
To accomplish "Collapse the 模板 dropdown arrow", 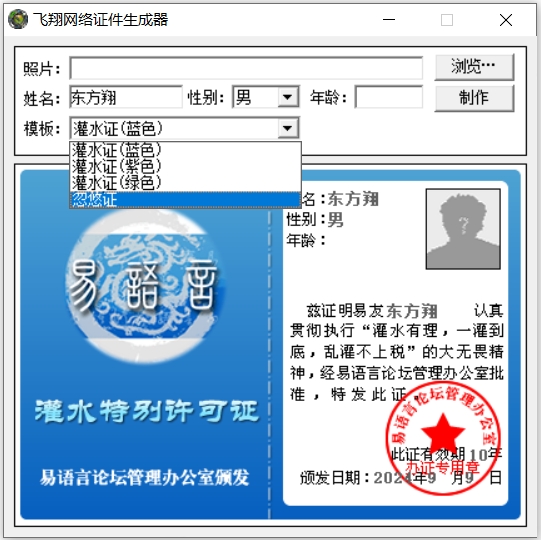I will pos(288,128).
